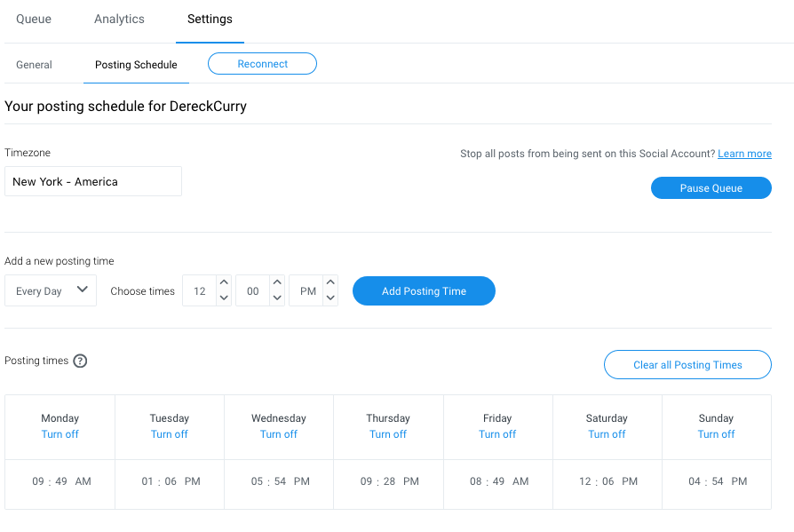Click Clear all Posting Times
The height and width of the screenshot is (532, 794).
(687, 364)
